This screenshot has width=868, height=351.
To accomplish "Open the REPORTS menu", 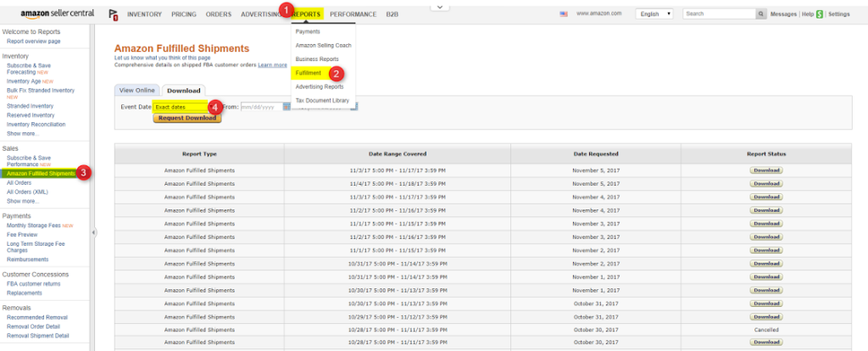I will pyautogui.click(x=306, y=14).
